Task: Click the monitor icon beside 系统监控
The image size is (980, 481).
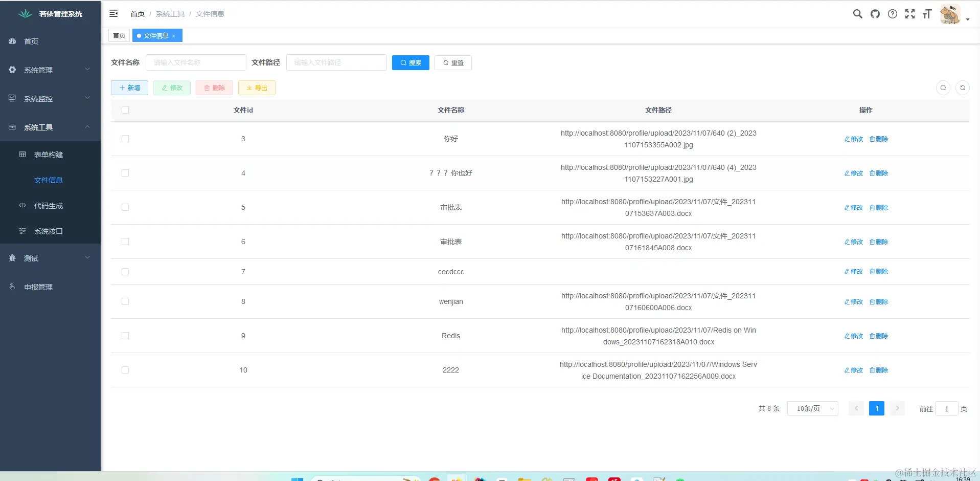Action: tap(12, 98)
